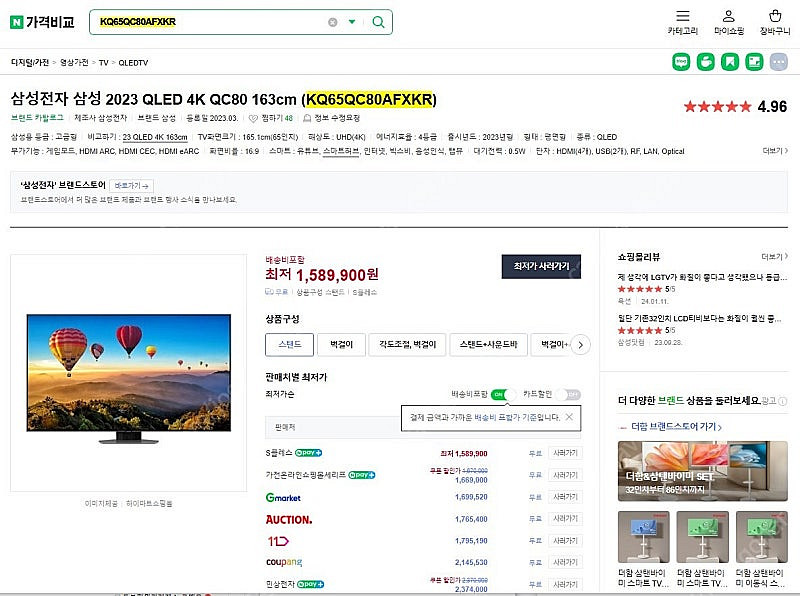Screen dimensions: 800x596
Task: Click 사러가기 for S클래스
Action: pos(565,453)
